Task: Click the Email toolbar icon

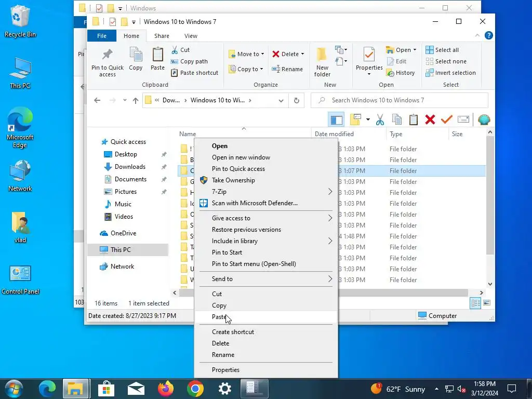Action: point(463,119)
